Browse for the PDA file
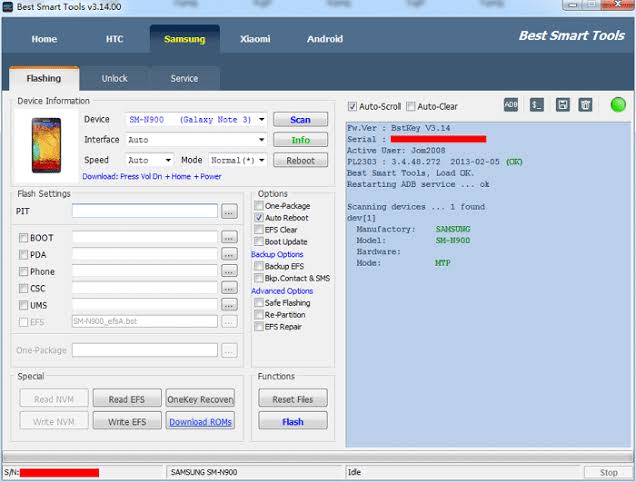 pyautogui.click(x=229, y=254)
